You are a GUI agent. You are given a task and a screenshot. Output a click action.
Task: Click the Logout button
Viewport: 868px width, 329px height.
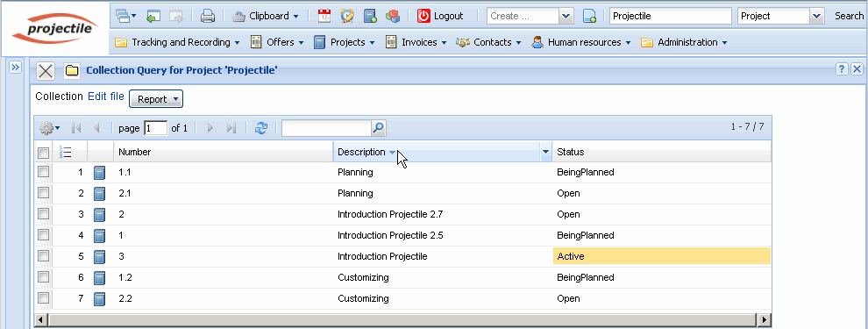pos(440,16)
